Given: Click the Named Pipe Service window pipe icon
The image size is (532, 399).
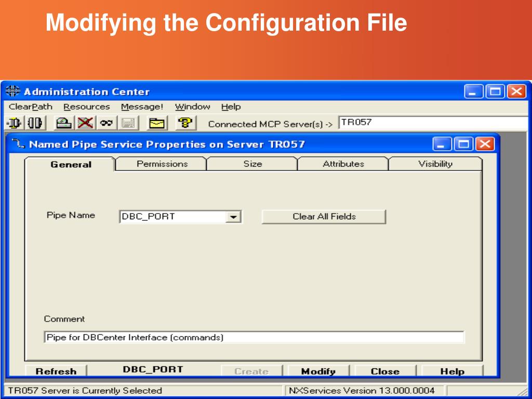Looking at the screenshot, I should coord(18,144).
